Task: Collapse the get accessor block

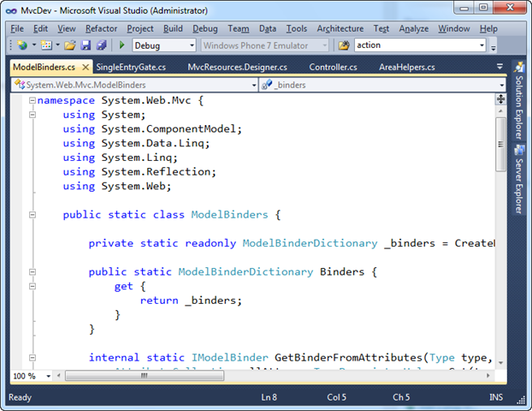Action: [x=33, y=286]
